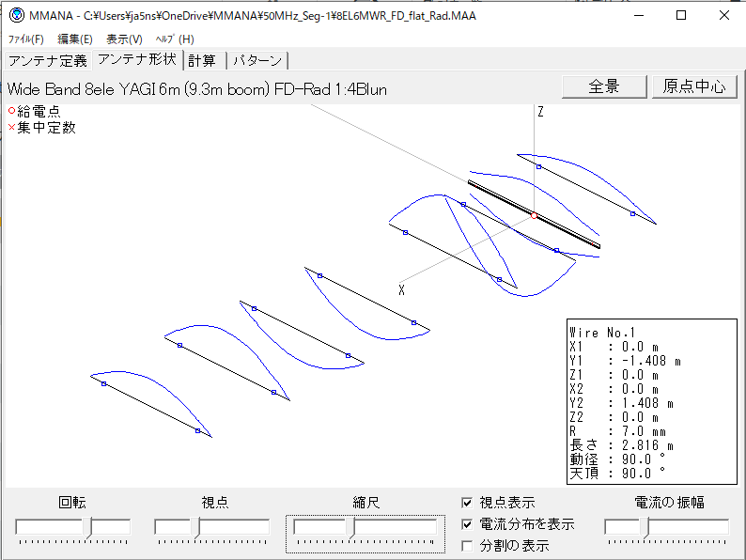This screenshot has height=560, width=746.
Task: Toggle the 電流分布を表示 checkbox
Action: (468, 524)
